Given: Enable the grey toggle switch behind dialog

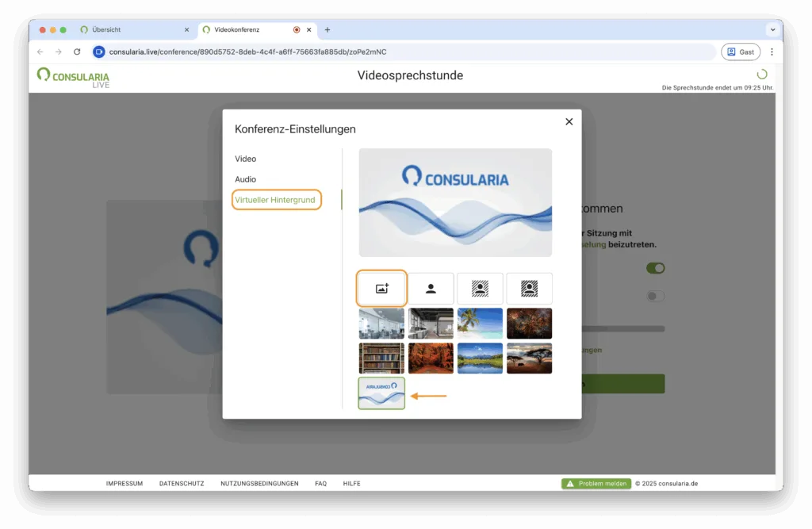Looking at the screenshot, I should pos(655,296).
